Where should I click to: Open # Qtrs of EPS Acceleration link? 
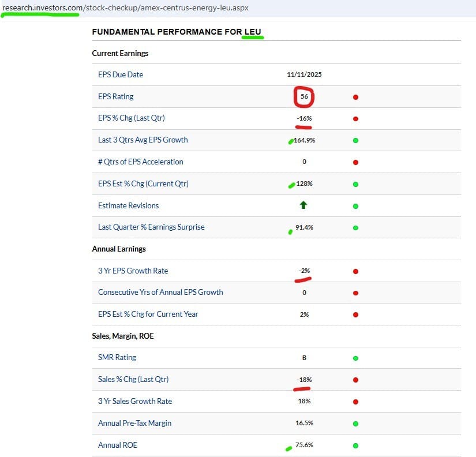141,162
